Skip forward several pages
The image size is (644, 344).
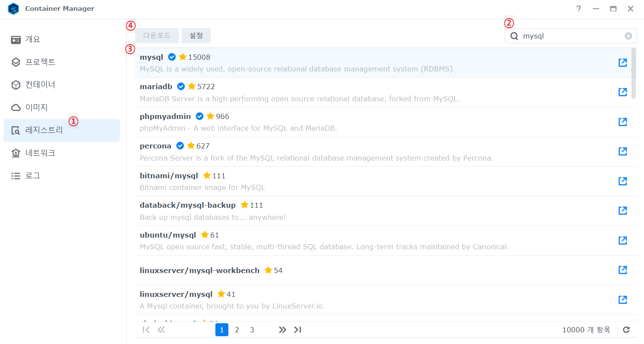click(282, 330)
